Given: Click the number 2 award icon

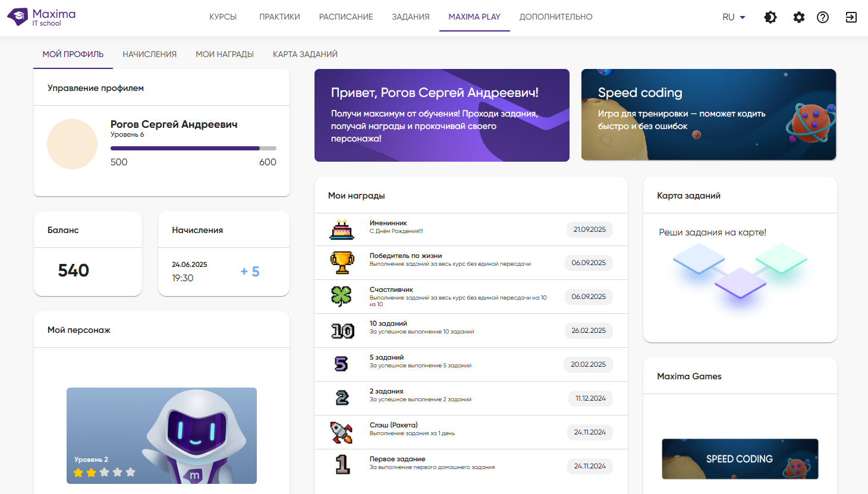Looking at the screenshot, I should 342,398.
